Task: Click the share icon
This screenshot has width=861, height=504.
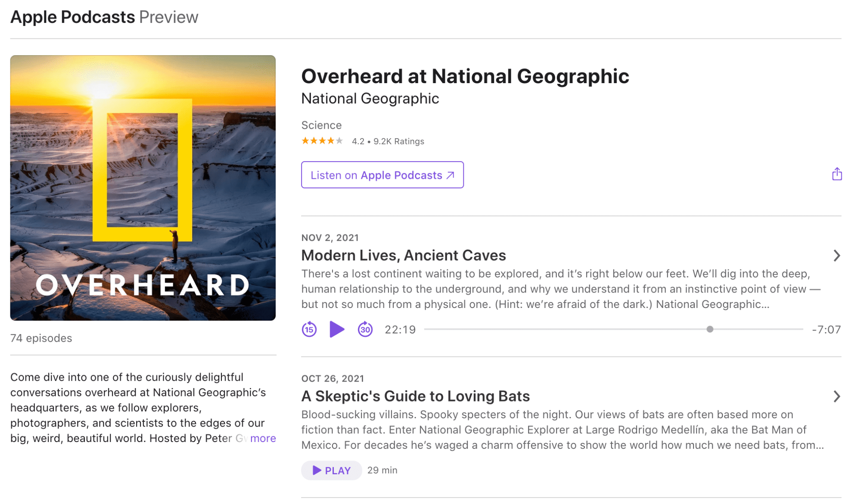Action: point(836,174)
